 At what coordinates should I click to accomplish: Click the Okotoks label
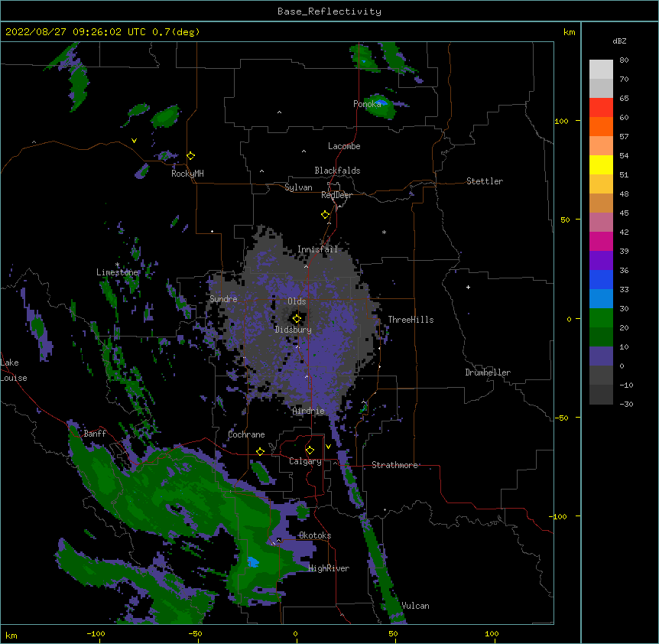[x=315, y=535]
